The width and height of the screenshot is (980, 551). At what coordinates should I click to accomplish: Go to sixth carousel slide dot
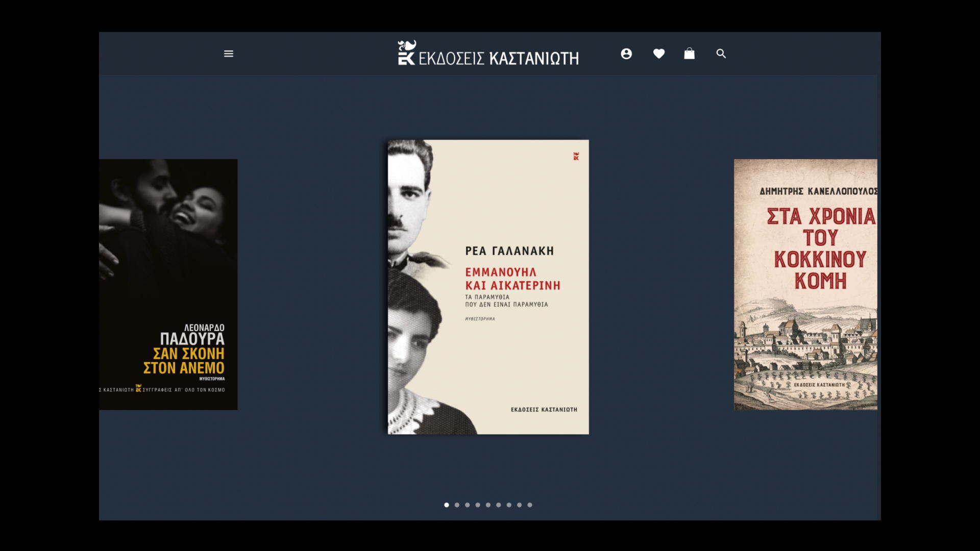click(x=499, y=505)
